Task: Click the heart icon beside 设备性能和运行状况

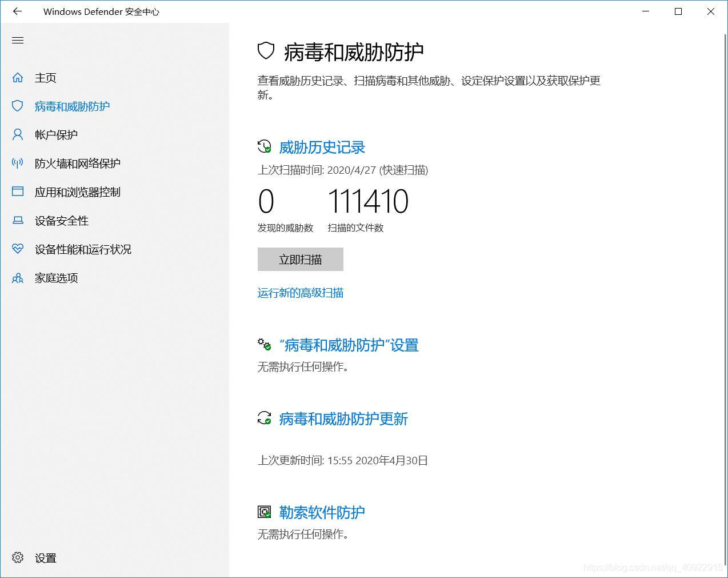Action: coord(18,249)
